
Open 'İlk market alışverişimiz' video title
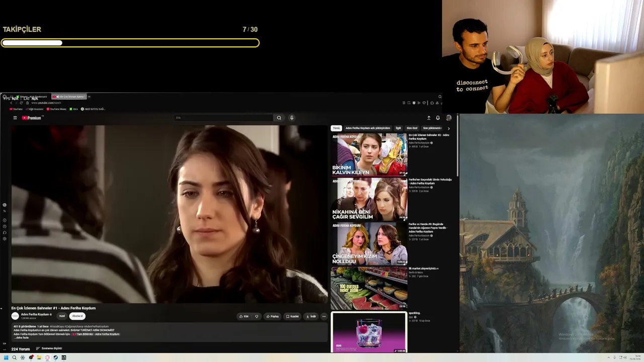point(424,268)
